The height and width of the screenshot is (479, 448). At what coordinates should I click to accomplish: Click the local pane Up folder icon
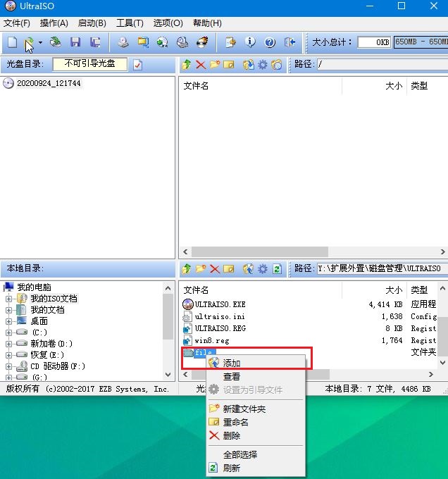point(187,269)
